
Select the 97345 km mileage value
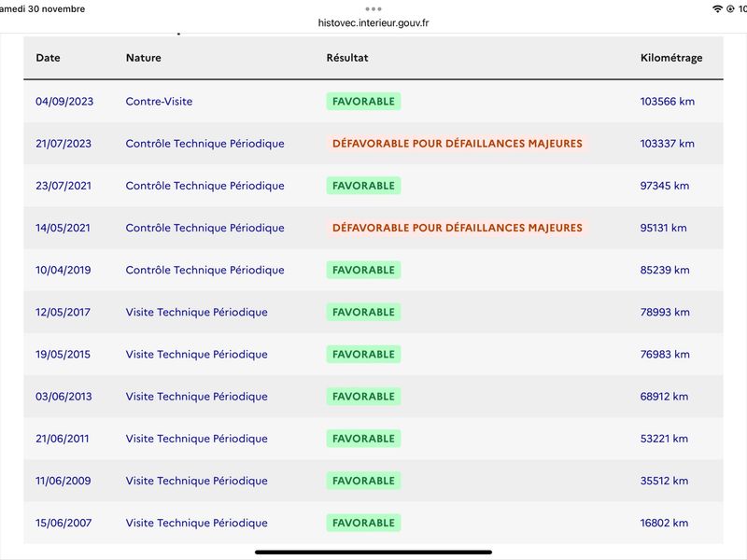[x=665, y=186]
